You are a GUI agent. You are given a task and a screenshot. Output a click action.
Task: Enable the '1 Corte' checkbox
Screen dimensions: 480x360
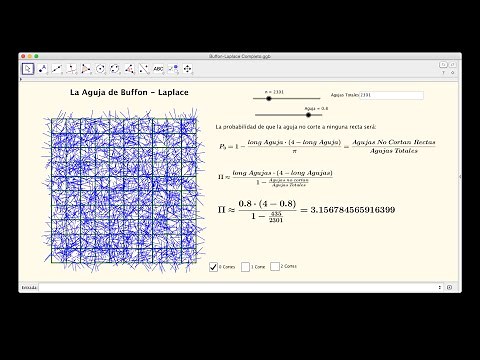pyautogui.click(x=245, y=267)
